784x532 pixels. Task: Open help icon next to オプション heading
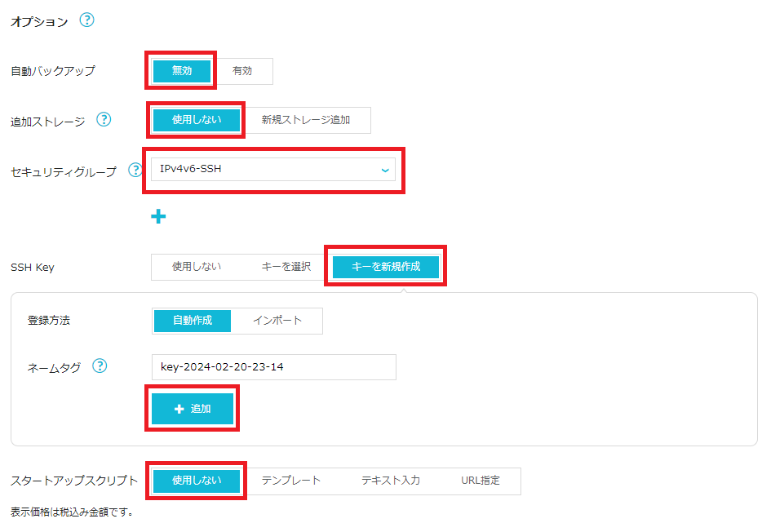(87, 20)
